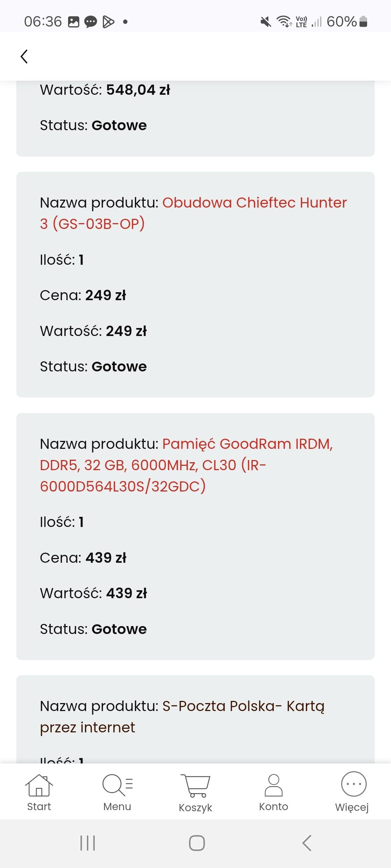Tap the Gotowe status of Chieftec case
The image size is (391, 868).
[x=119, y=366]
